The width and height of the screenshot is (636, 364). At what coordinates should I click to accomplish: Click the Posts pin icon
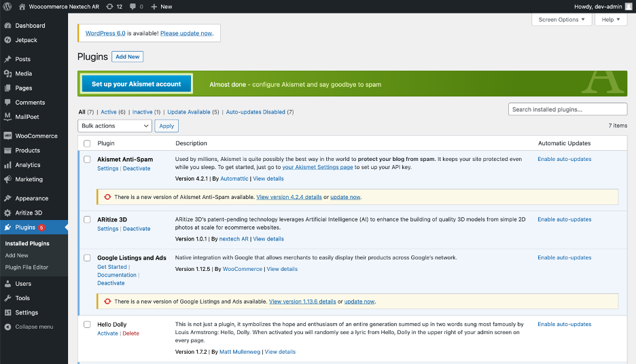click(7, 59)
